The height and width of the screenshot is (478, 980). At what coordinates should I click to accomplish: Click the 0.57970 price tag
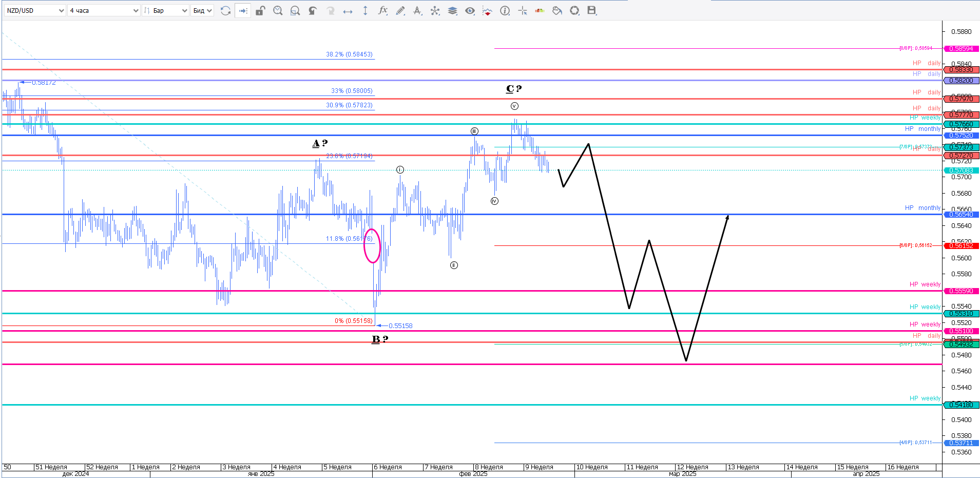click(961, 99)
